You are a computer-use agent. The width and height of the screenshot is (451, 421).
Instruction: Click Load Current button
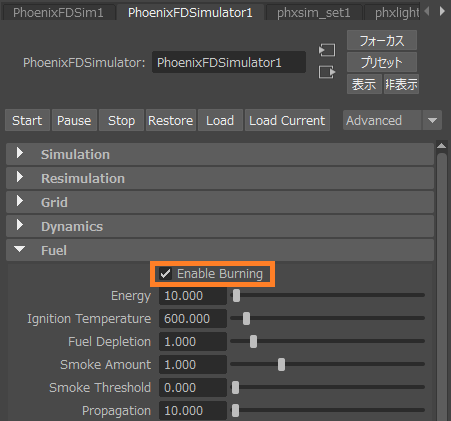pyautogui.click(x=287, y=120)
